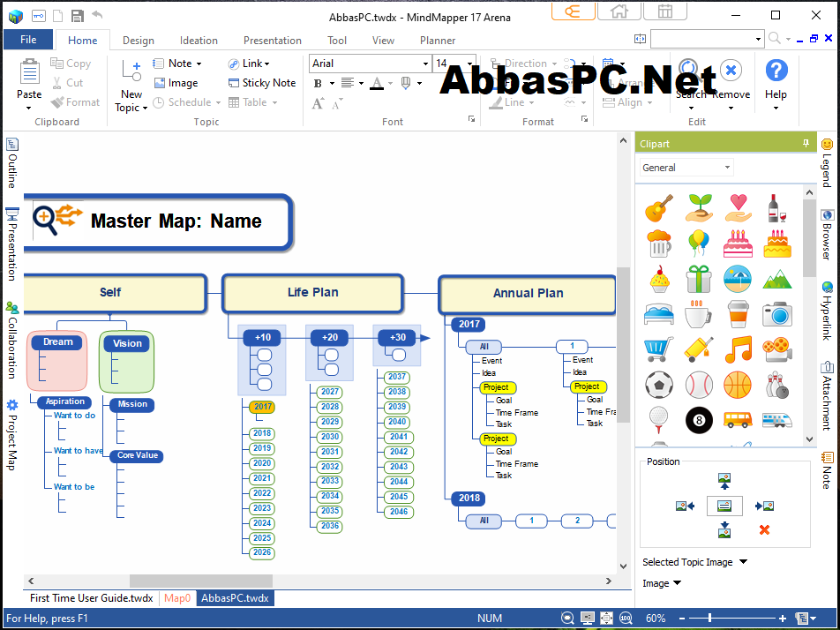Select the guitar clipart
The image size is (840, 630).
tap(659, 208)
